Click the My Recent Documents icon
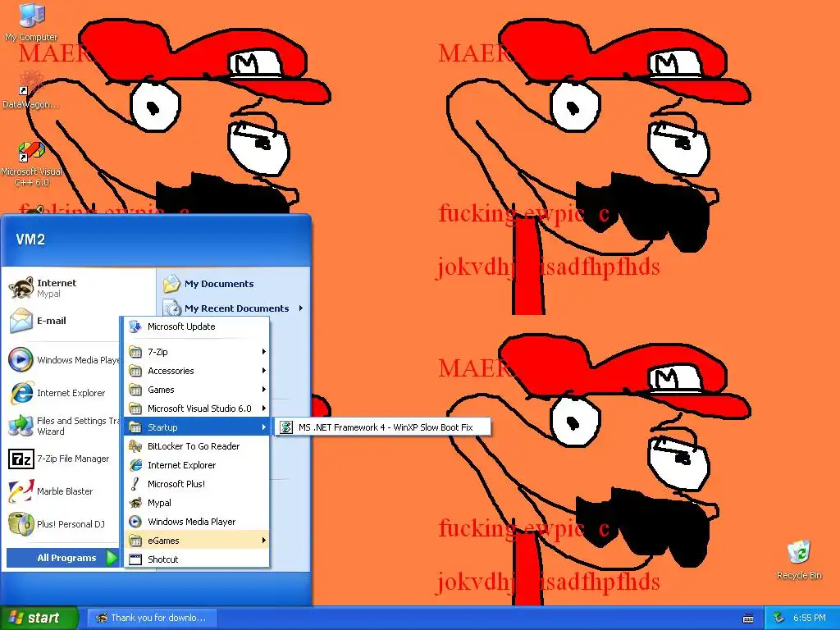840x630 pixels. coord(172,308)
